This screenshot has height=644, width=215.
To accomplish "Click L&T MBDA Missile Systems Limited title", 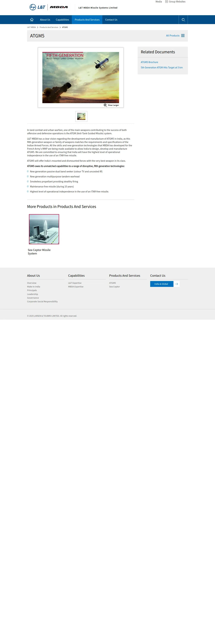I will 98,8.
